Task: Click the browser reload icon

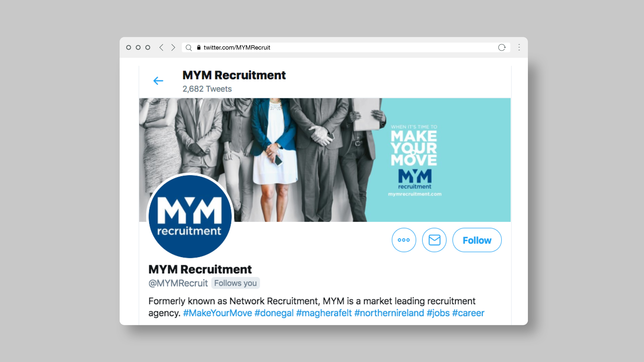Action: (502, 47)
